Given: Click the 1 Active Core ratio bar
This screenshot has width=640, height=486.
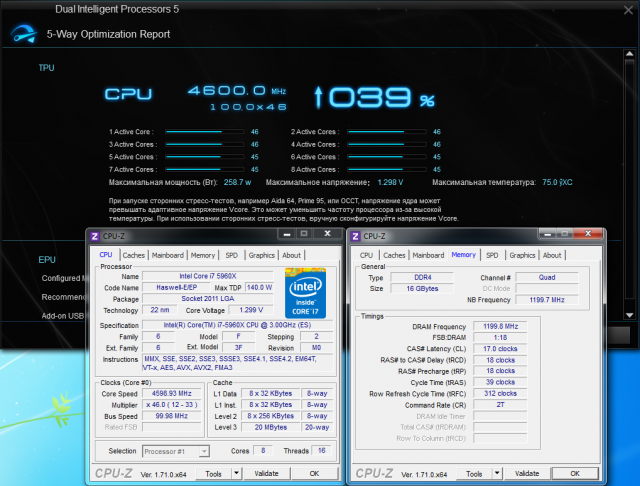Looking at the screenshot, I should (204, 132).
